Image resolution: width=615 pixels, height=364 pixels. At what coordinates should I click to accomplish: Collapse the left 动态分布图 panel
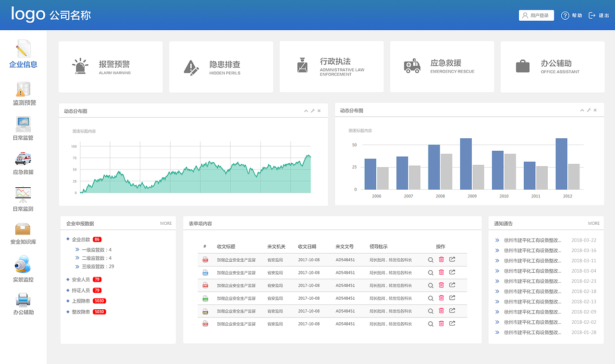pos(306,110)
